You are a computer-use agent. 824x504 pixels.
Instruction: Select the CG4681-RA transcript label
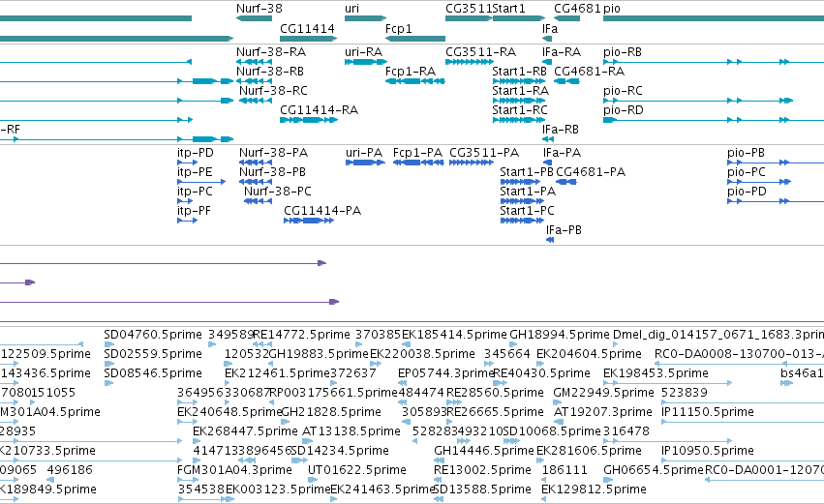click(589, 71)
